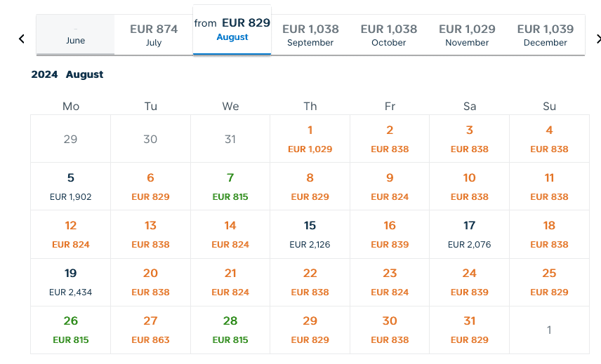Select August 1 priced EUR 1,029
This screenshot has width=601, height=364.
[310, 139]
